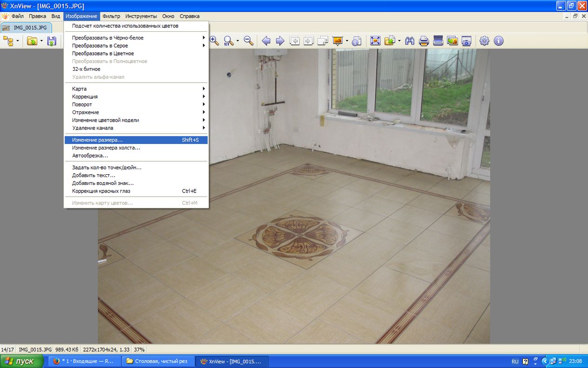Select 'Добавить текст...' menu item
The image size is (588, 368).
tap(136, 175)
